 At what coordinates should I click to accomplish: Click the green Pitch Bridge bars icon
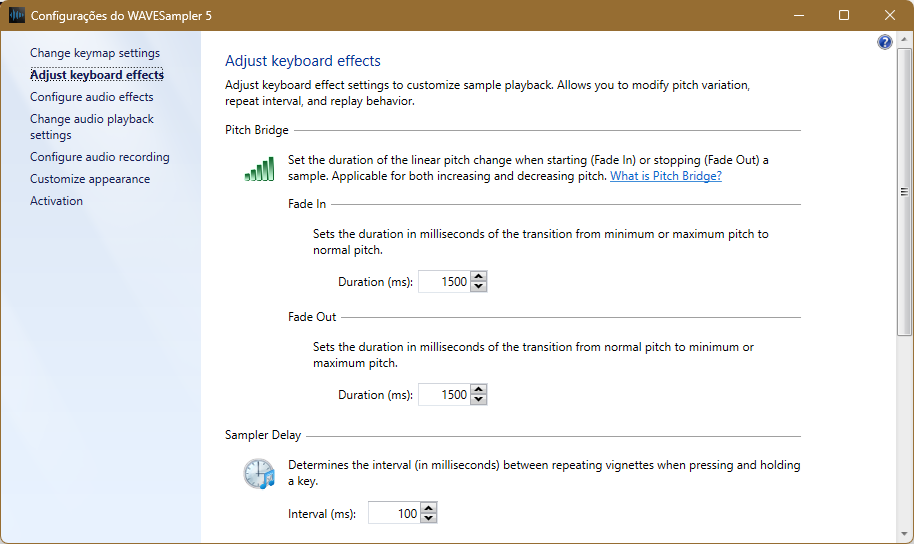[x=259, y=169]
